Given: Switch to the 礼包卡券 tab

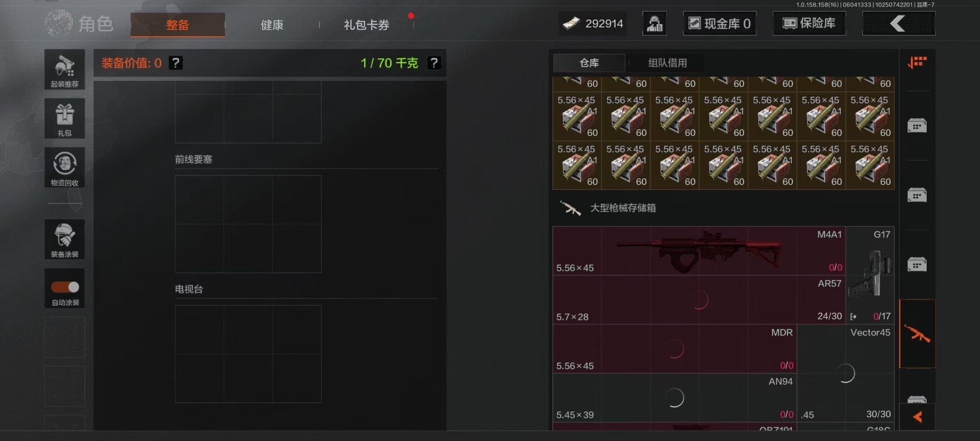Looking at the screenshot, I should (366, 25).
